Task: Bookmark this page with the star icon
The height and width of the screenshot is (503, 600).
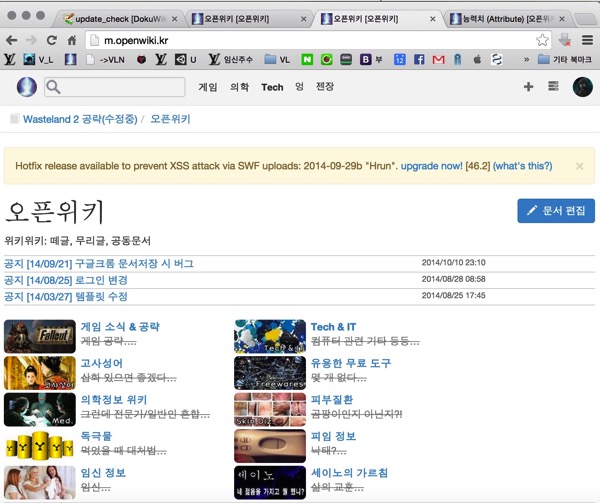Action: click(542, 40)
